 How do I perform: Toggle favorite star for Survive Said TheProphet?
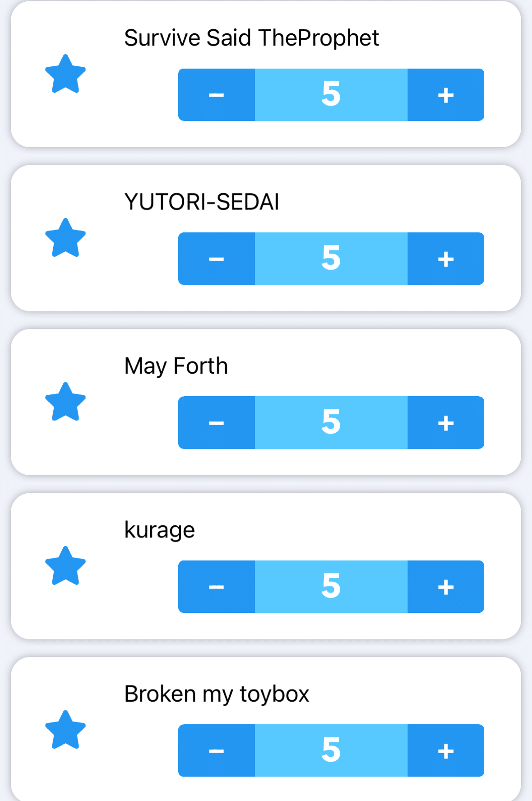[x=65, y=74]
